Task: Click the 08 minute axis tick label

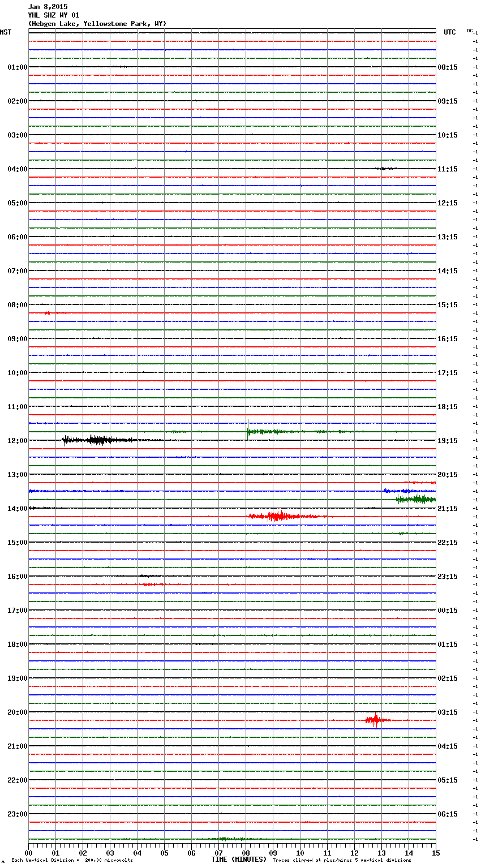Action: tap(246, 853)
